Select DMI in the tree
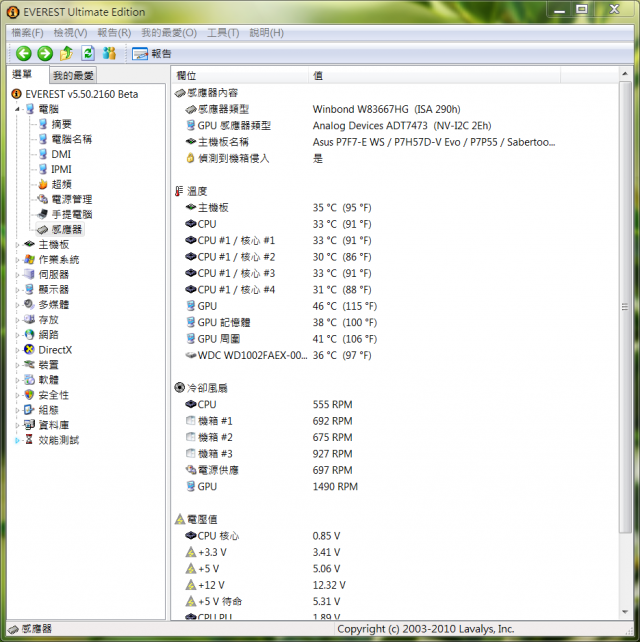Image resolution: width=640 pixels, height=643 pixels. click(61, 154)
